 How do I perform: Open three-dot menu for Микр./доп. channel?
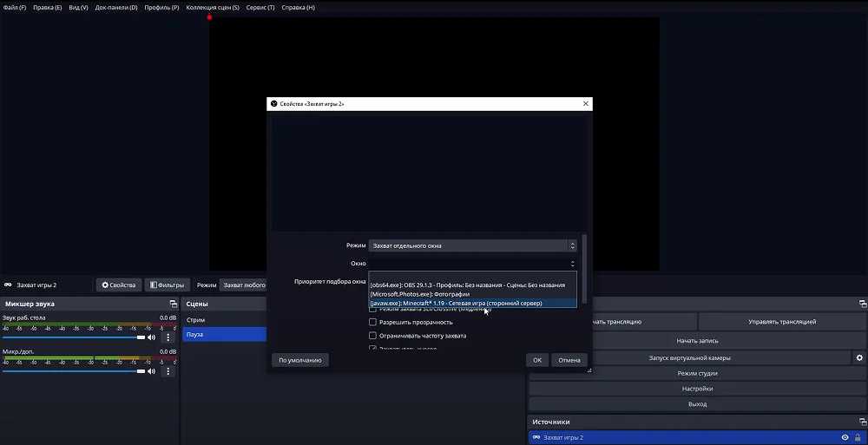point(168,371)
